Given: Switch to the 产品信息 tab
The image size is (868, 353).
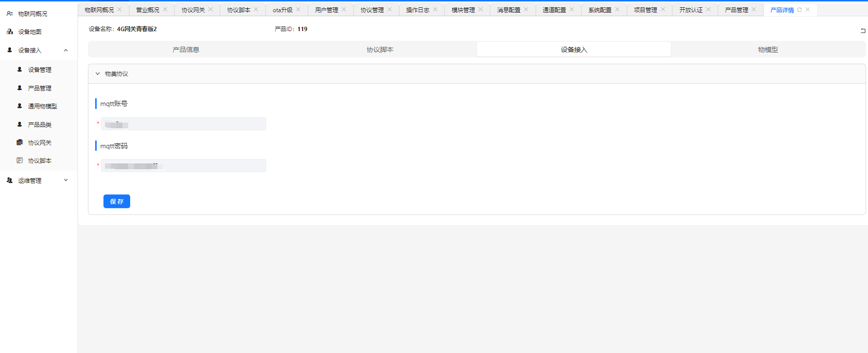Looking at the screenshot, I should click(186, 50).
